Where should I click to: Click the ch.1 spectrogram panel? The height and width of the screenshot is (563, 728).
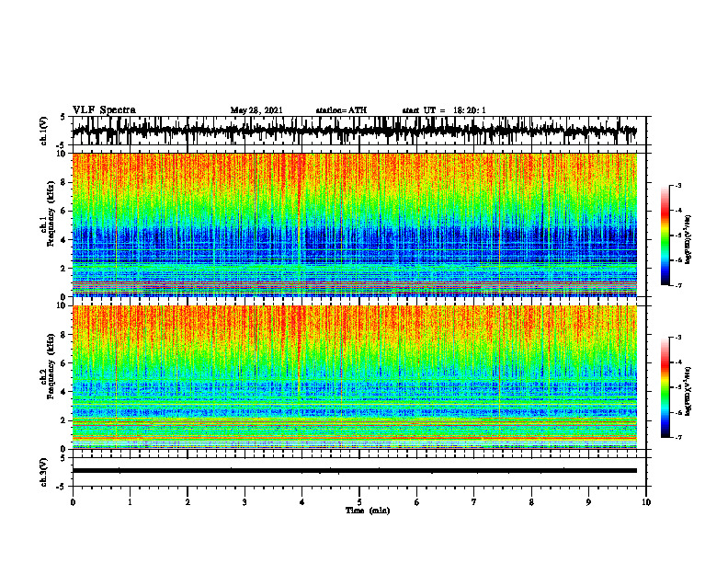(x=355, y=224)
